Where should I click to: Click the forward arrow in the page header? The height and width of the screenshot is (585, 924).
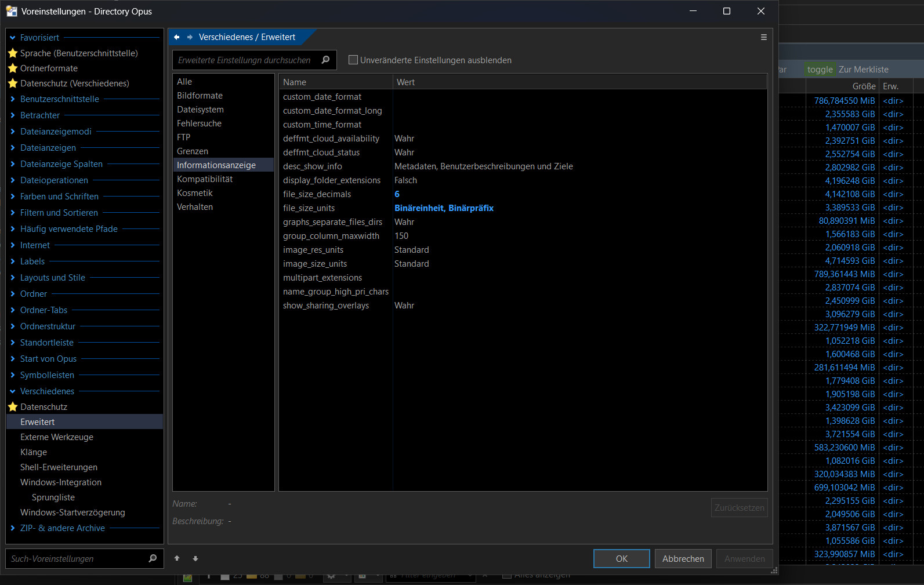point(190,37)
